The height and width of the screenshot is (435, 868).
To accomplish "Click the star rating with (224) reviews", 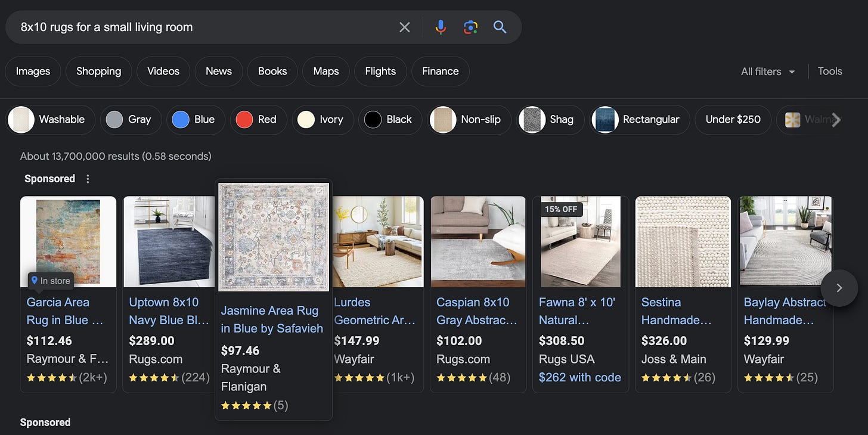I will pyautogui.click(x=169, y=377).
